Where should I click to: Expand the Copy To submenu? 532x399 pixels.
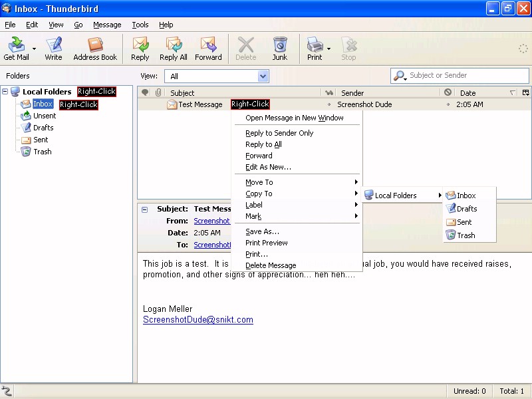[297, 194]
